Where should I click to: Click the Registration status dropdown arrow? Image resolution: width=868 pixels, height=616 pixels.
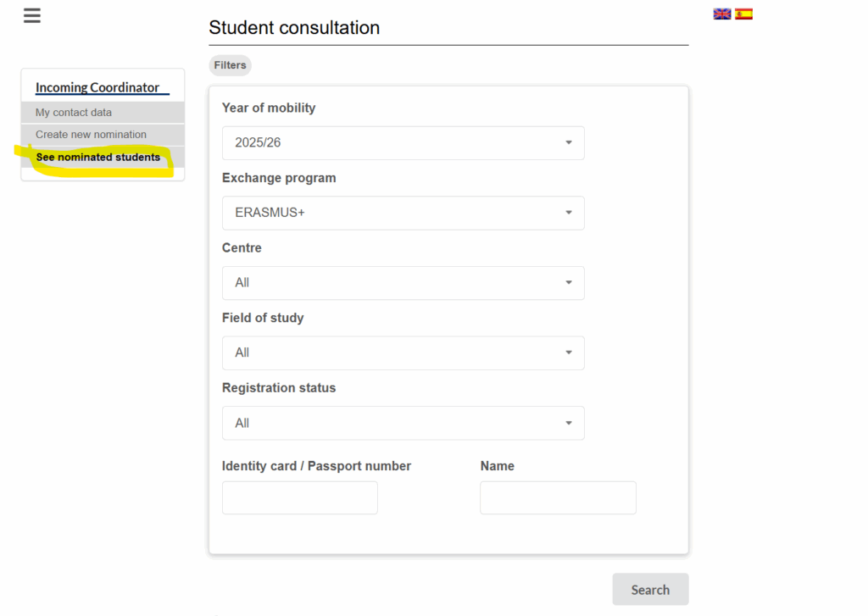pos(569,423)
